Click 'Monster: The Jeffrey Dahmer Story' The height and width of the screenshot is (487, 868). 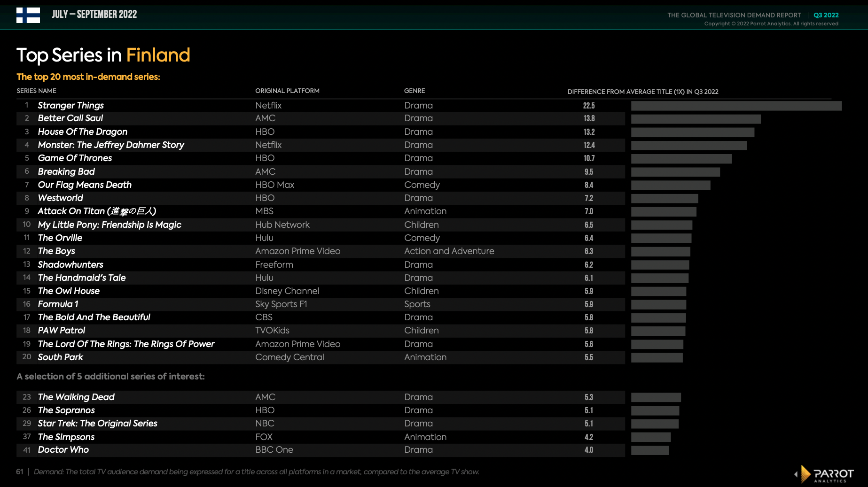click(111, 145)
